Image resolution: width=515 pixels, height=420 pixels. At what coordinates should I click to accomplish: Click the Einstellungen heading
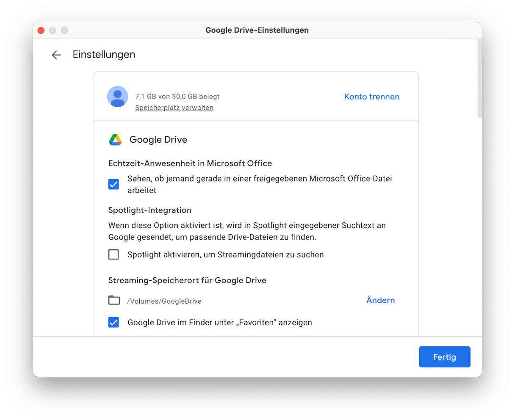pyautogui.click(x=104, y=55)
